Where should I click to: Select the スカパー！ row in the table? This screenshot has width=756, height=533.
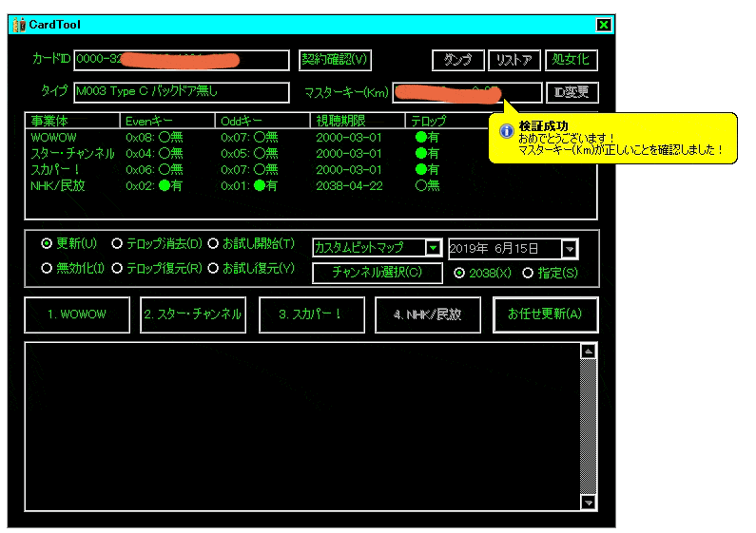311,170
